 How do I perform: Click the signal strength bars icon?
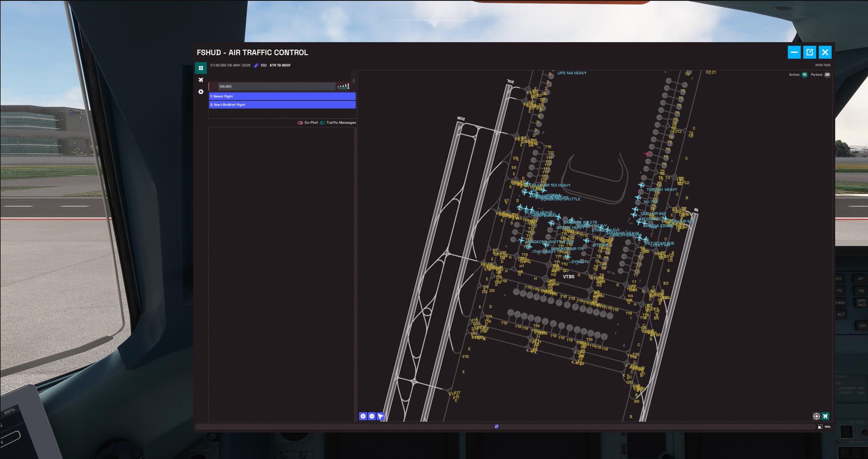(x=343, y=86)
